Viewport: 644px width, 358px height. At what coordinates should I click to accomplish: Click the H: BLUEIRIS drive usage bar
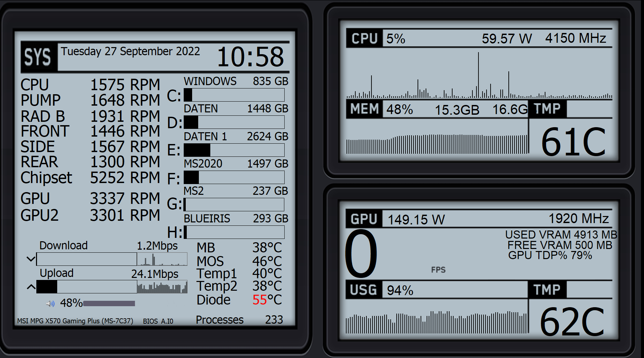tap(234, 232)
